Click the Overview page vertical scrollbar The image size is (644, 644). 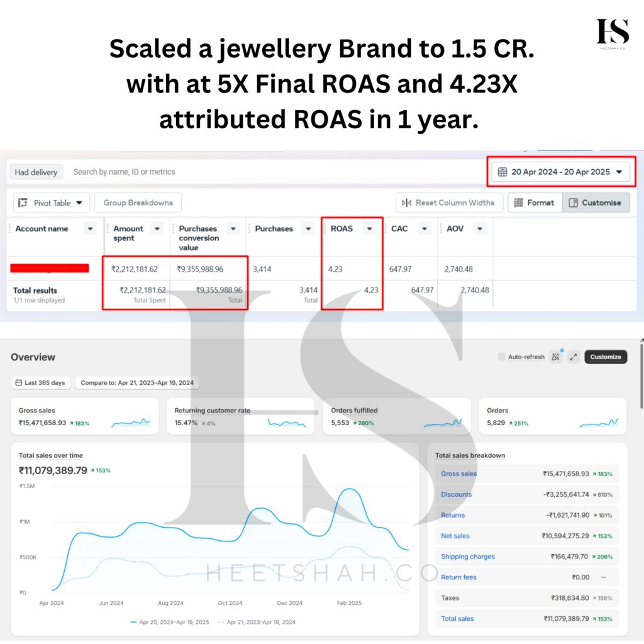pos(641,376)
